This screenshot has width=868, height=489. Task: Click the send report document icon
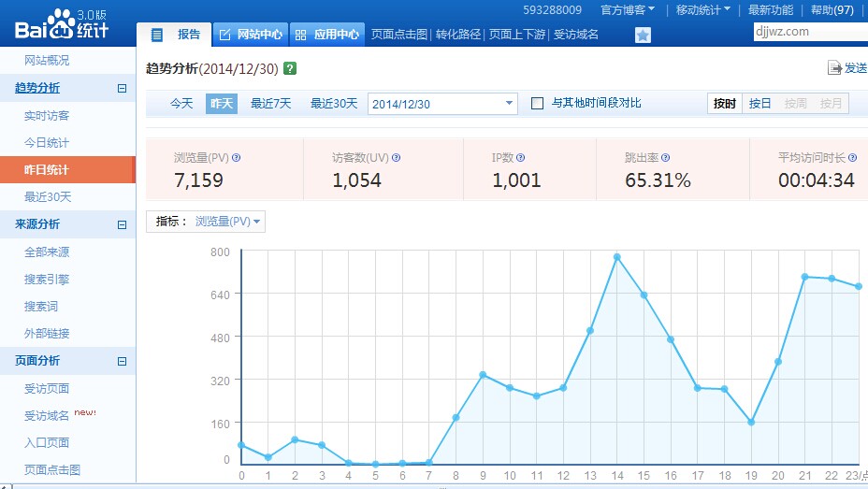834,68
